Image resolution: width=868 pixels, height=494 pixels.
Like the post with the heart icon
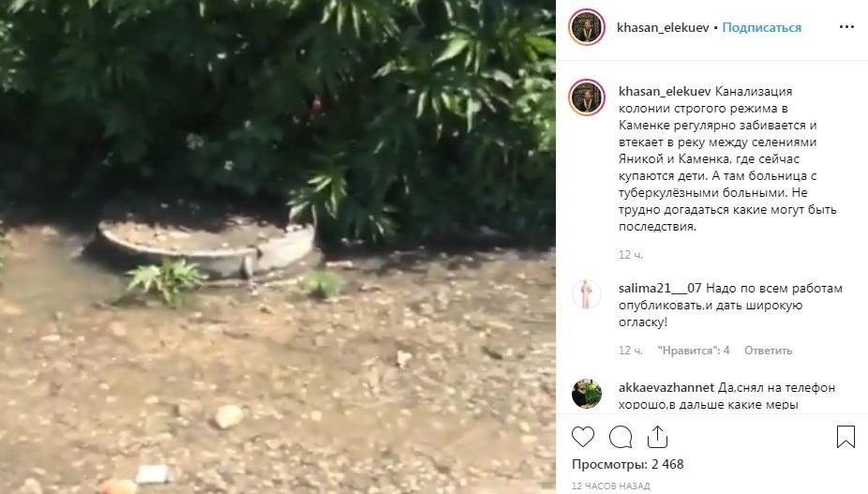pyautogui.click(x=583, y=437)
